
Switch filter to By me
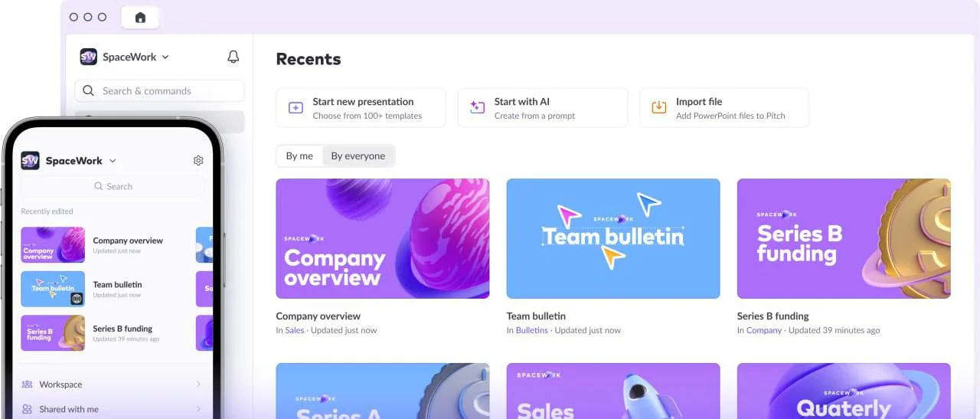coord(299,155)
